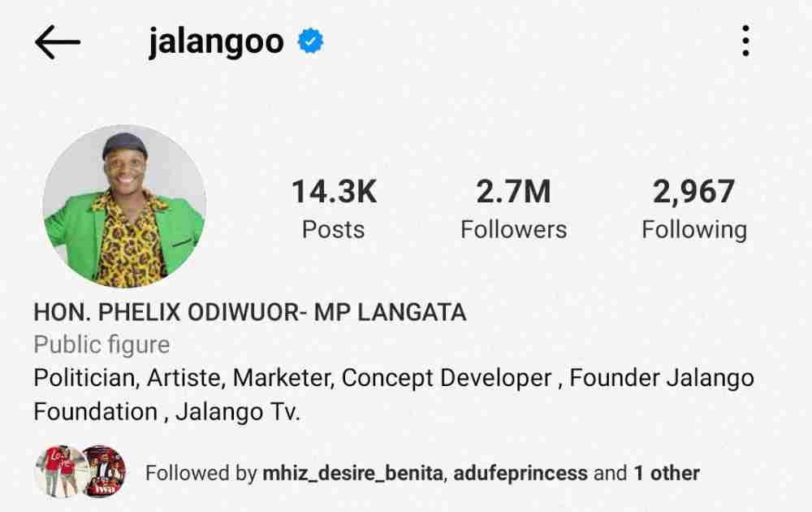Open mhiz_desire_benita follower link

click(x=352, y=473)
